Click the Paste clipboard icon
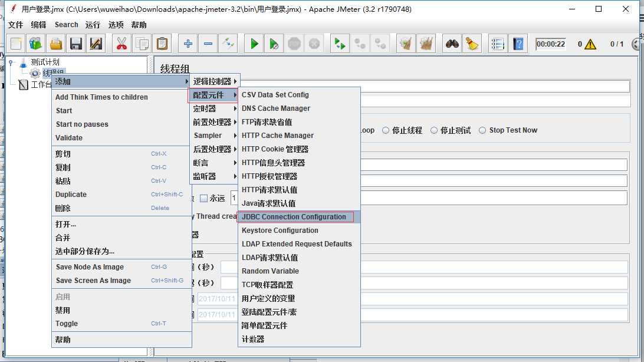 162,44
